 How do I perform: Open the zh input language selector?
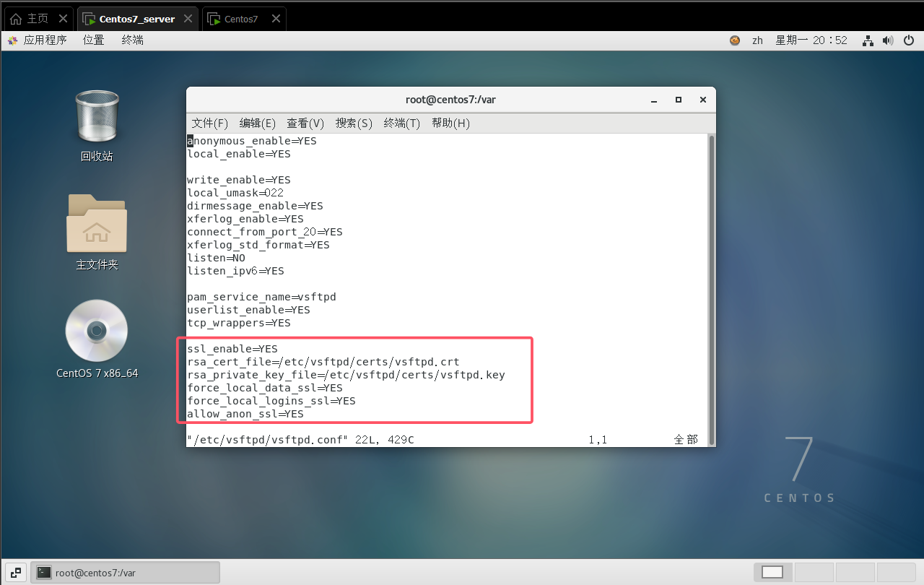coord(757,40)
